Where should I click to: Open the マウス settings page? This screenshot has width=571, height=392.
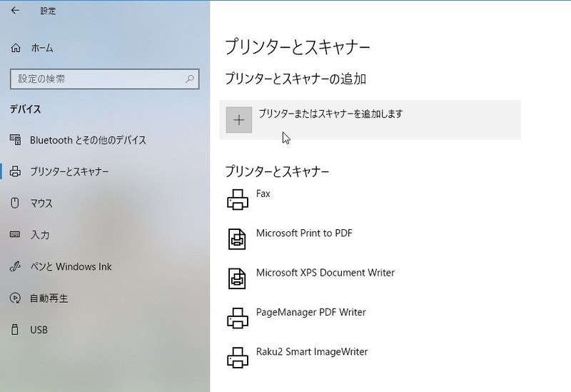pos(41,203)
